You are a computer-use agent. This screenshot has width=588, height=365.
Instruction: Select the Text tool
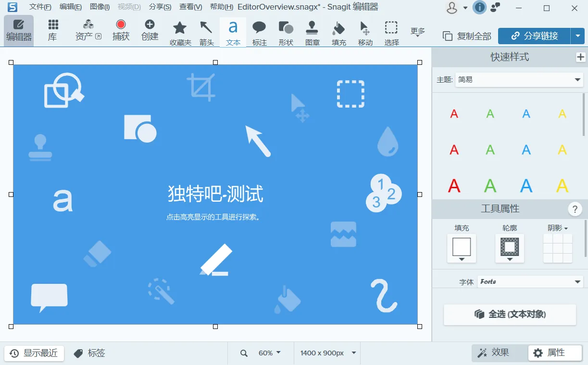pos(233,32)
